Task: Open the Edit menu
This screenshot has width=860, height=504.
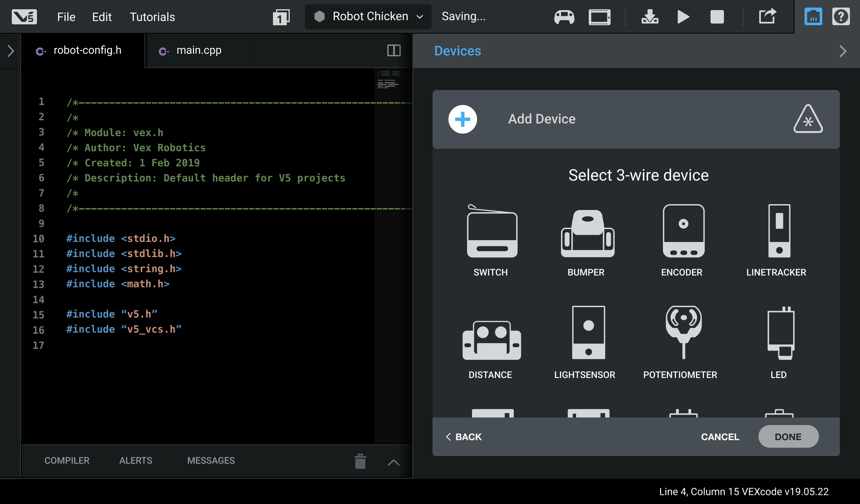Action: pyautogui.click(x=102, y=17)
